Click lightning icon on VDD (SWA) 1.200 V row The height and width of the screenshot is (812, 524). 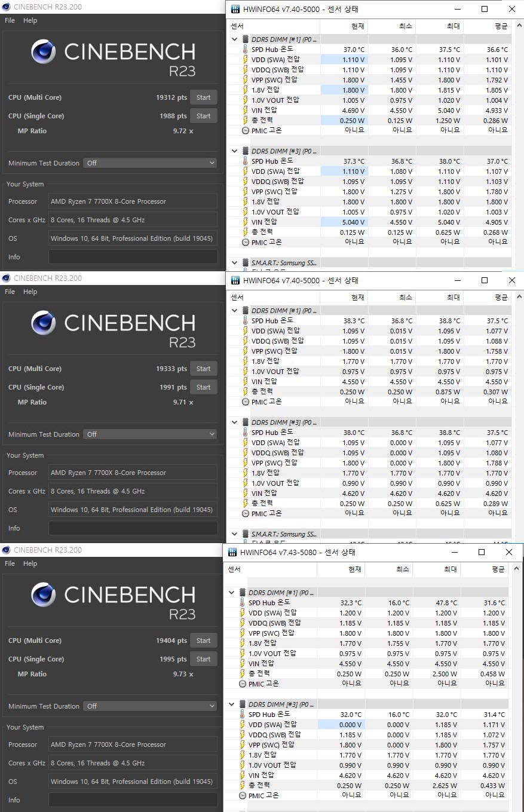pyautogui.click(x=242, y=613)
